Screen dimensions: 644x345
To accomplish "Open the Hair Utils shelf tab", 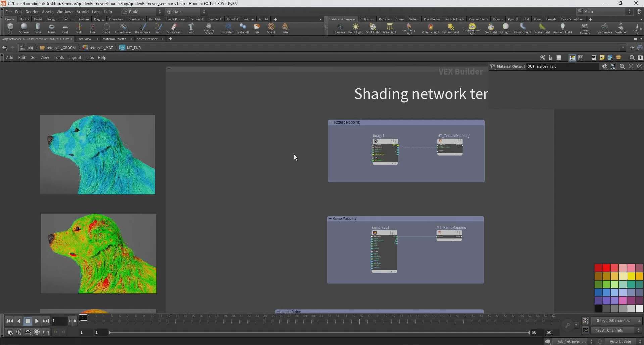I will pos(155,19).
